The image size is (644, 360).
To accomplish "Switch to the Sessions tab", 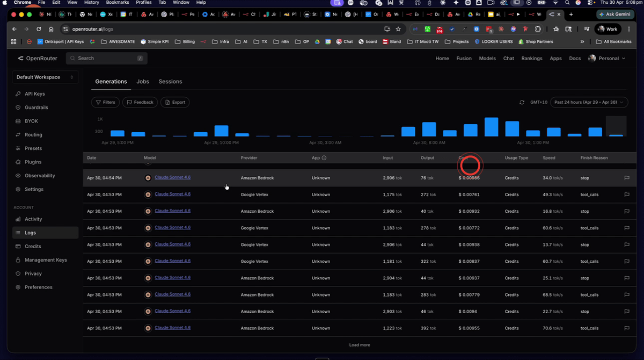I will coord(170,82).
